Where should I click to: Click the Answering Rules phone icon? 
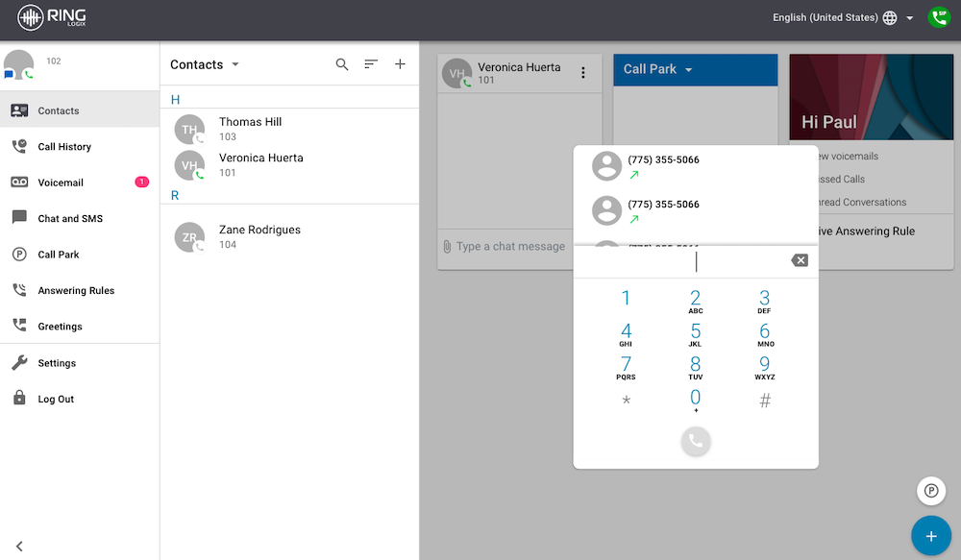[x=19, y=290]
